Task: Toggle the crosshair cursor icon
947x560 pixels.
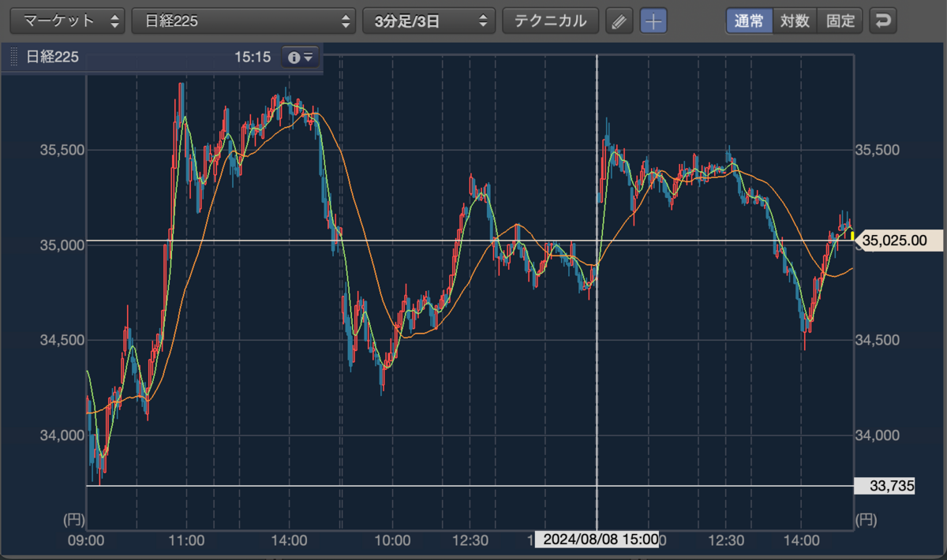Action: coord(653,21)
